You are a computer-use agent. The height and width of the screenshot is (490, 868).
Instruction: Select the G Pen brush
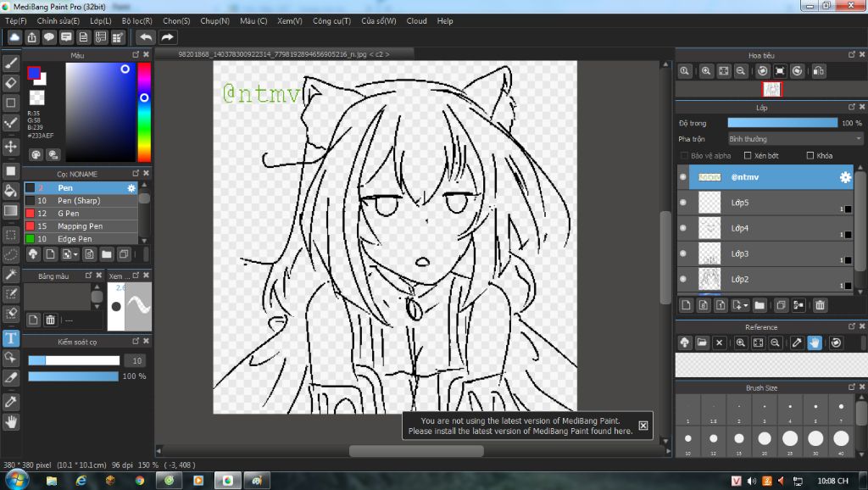[x=81, y=213]
